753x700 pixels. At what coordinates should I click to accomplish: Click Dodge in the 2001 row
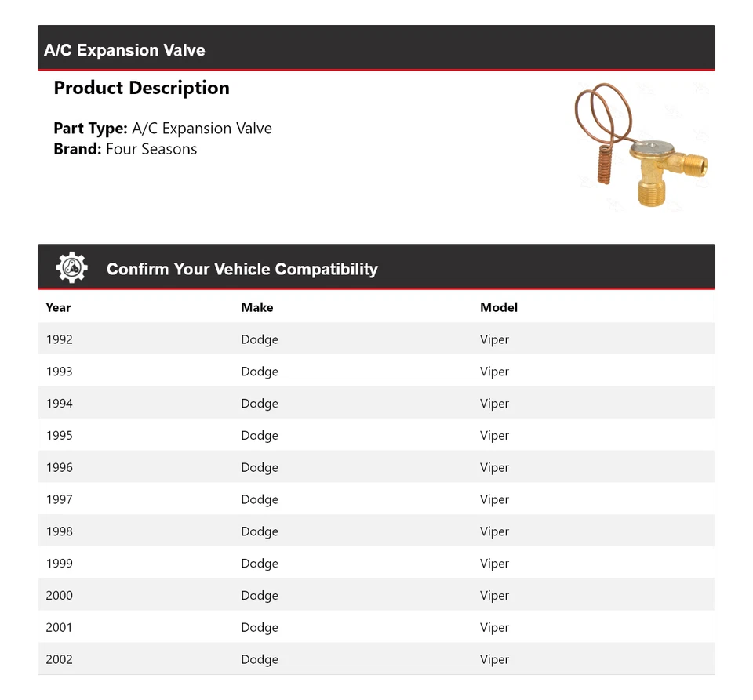pos(260,628)
